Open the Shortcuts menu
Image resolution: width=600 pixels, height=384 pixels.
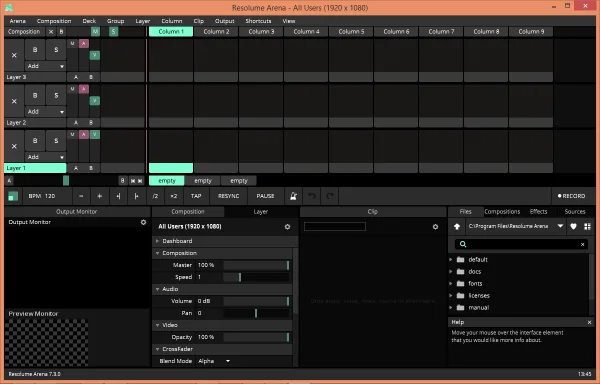coord(258,21)
